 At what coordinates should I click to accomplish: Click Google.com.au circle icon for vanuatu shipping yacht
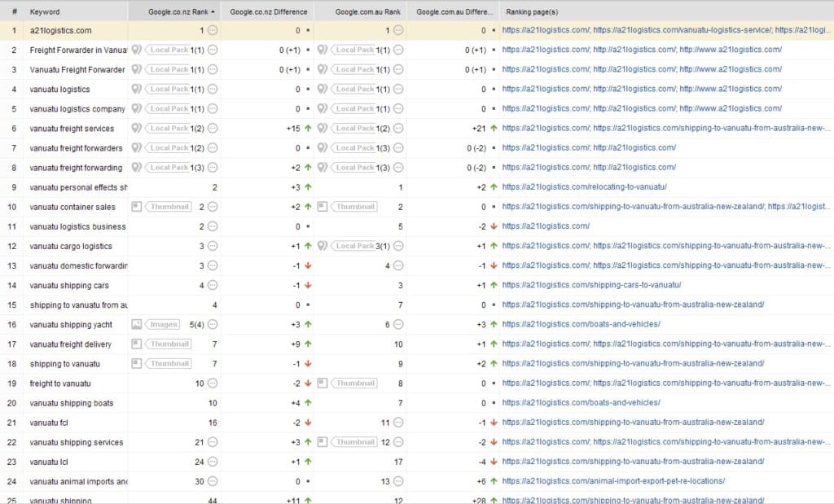397,324
